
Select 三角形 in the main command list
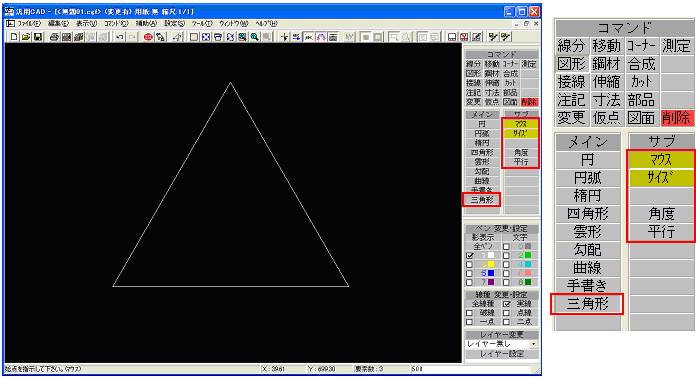482,200
